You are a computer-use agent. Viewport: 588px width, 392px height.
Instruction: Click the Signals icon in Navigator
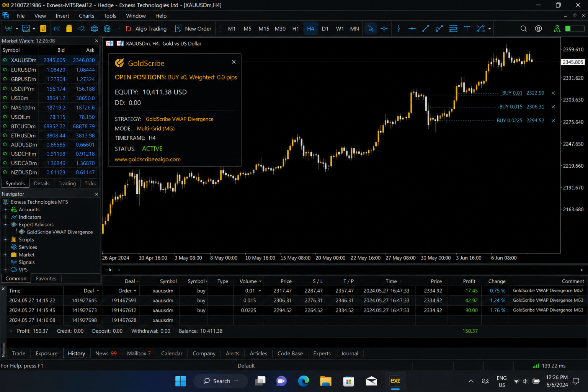point(14,262)
